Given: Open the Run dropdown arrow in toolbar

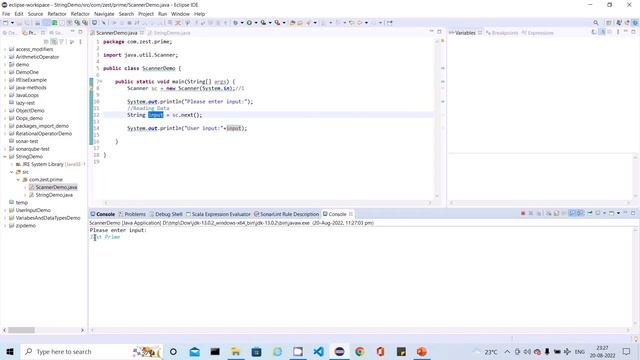Looking at the screenshot, I should tap(256, 23).
